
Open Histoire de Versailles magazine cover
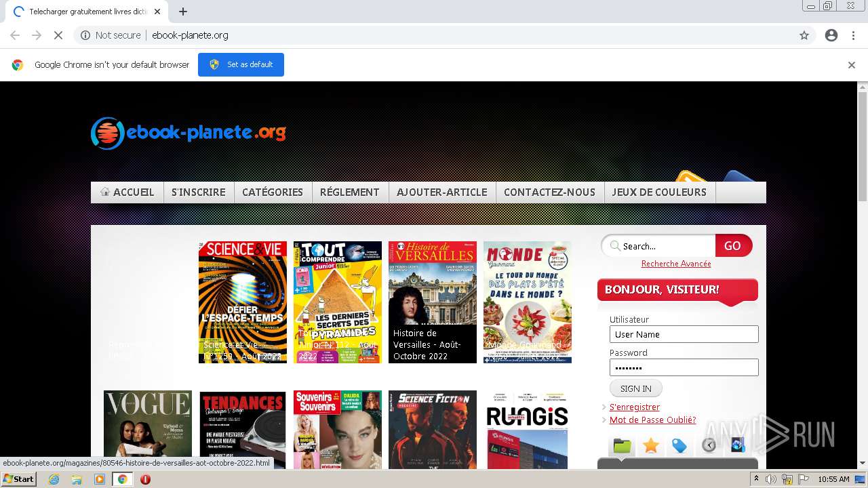pos(433,302)
